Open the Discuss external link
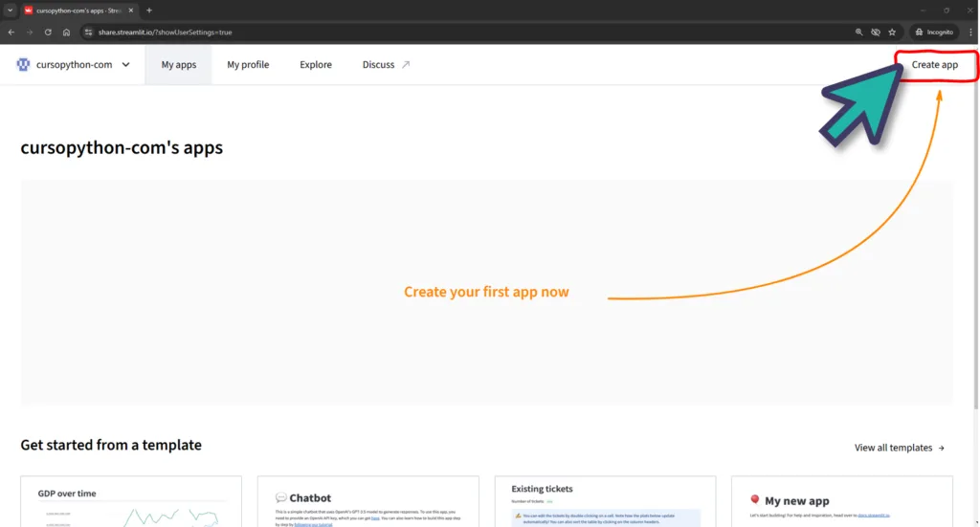980x527 pixels. [x=386, y=64]
